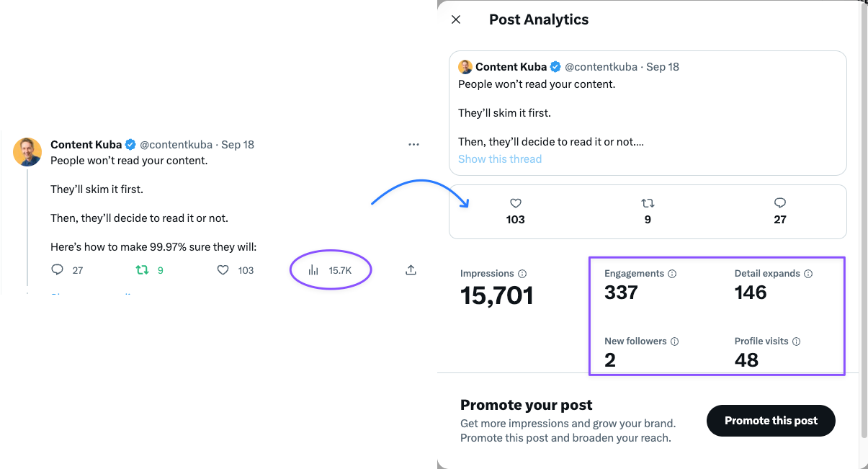Like the tweet with heart icon
Image resolution: width=868 pixels, height=469 pixels.
223,270
